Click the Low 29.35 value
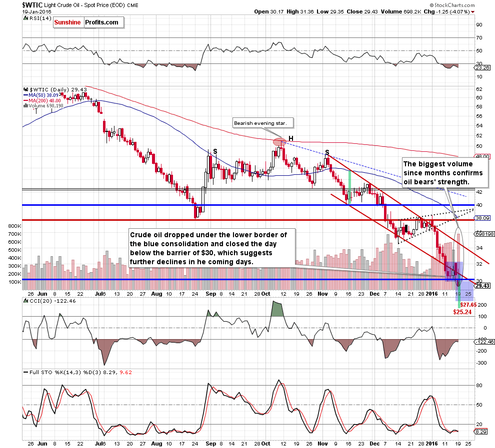The height and width of the screenshot is (448, 495). pyautogui.click(x=330, y=11)
